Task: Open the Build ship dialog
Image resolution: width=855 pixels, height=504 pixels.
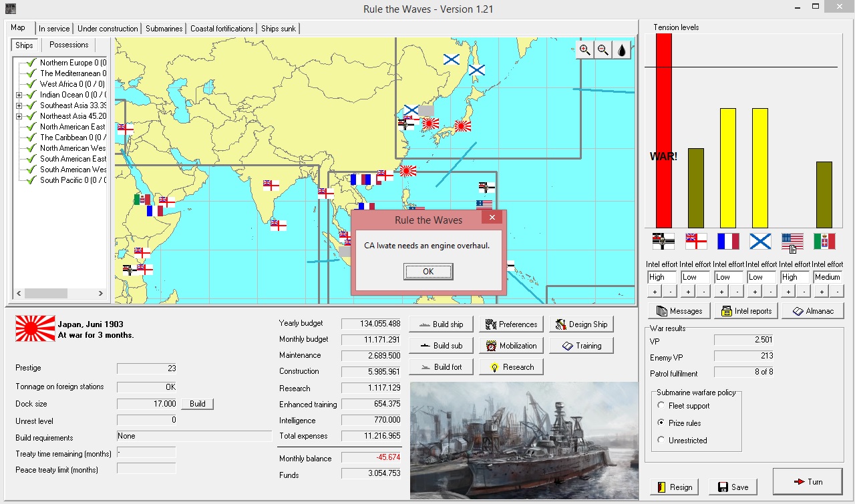Action: pos(441,324)
